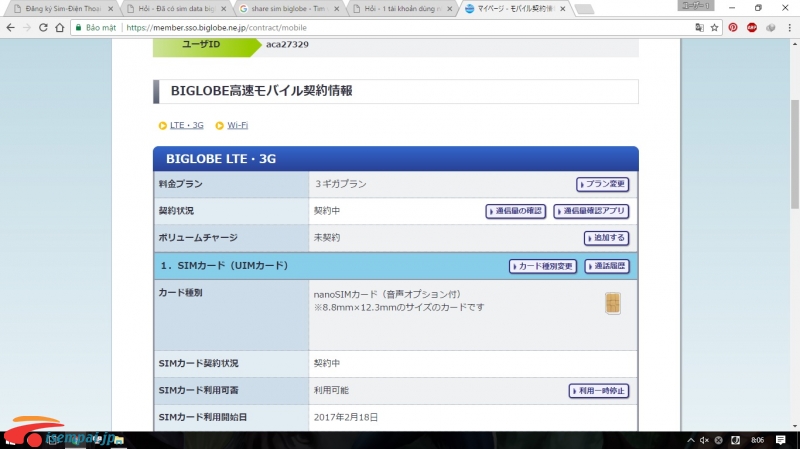Close the Đăng ký Sim-Điện Thoại tab
This screenshot has height=449, width=800.
[110, 9]
